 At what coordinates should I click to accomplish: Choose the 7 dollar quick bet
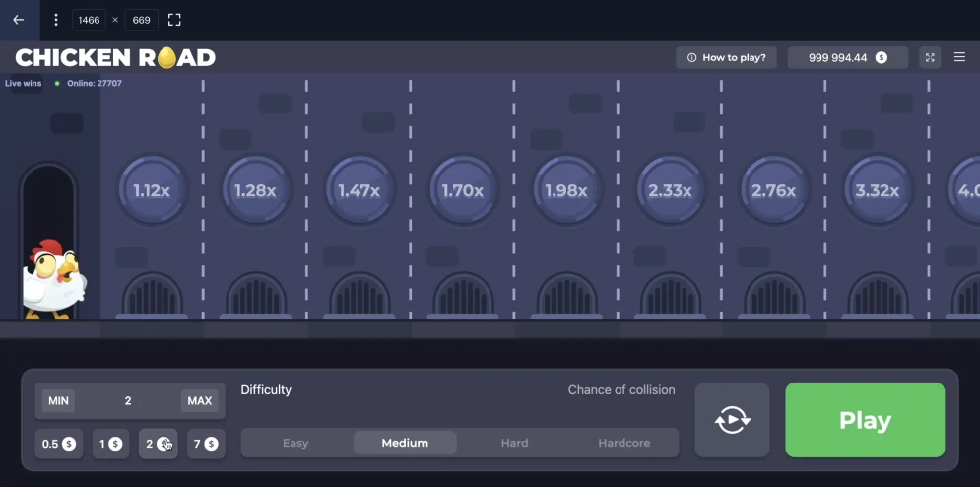tap(206, 444)
